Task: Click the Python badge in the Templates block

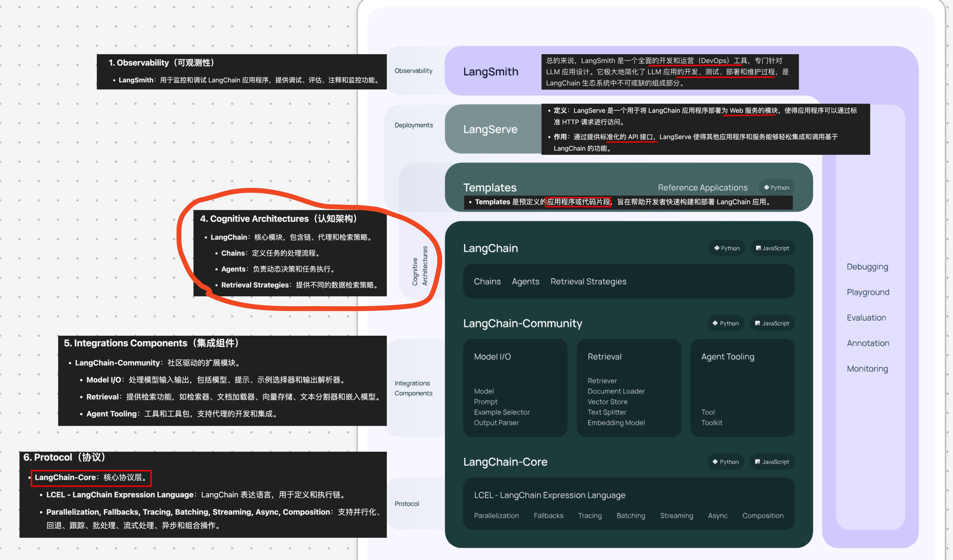Action: pos(776,187)
